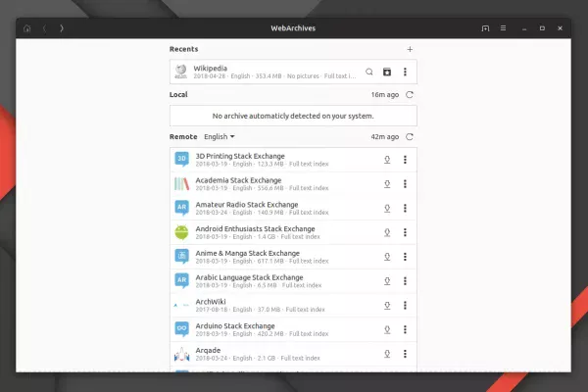Click the Academia books thumbnail

coord(181,184)
